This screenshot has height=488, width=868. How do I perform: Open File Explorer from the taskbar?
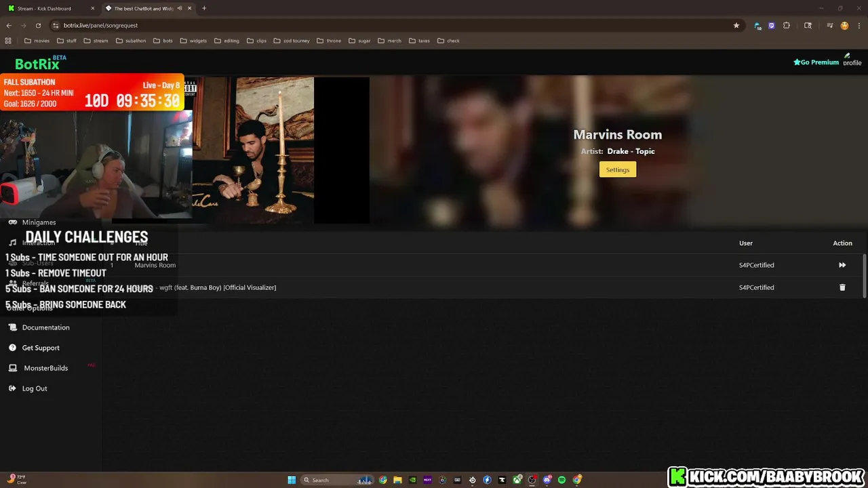tap(398, 480)
